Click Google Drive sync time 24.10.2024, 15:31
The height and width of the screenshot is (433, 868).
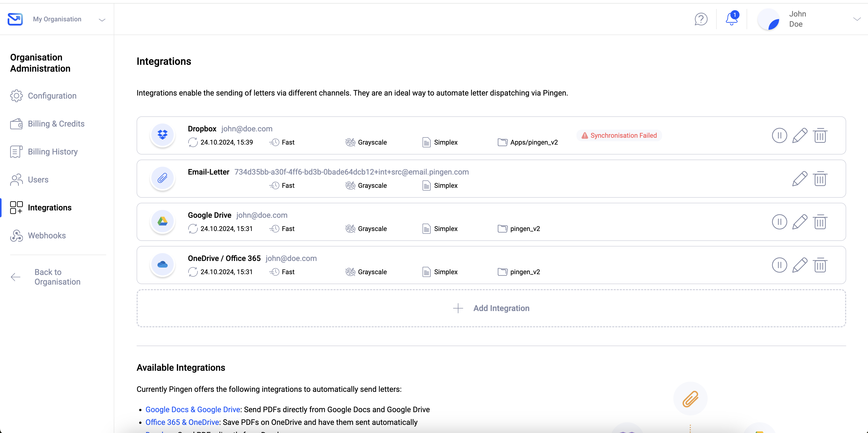click(227, 229)
